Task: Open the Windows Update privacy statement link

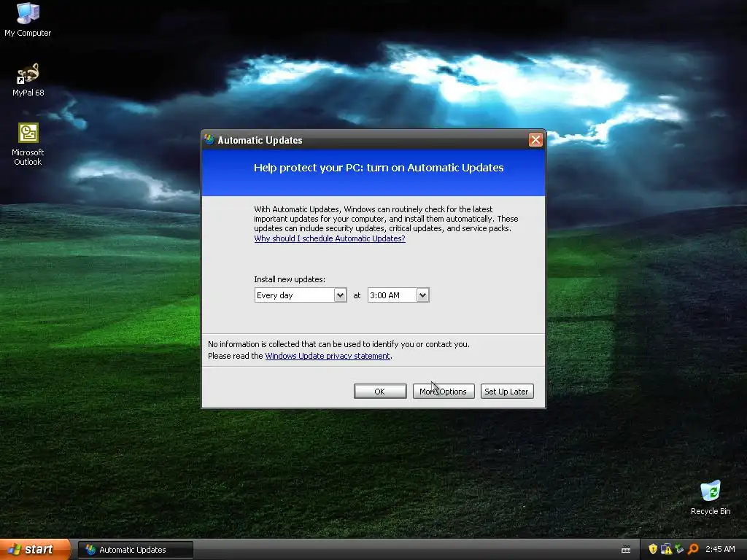Action: [x=328, y=356]
